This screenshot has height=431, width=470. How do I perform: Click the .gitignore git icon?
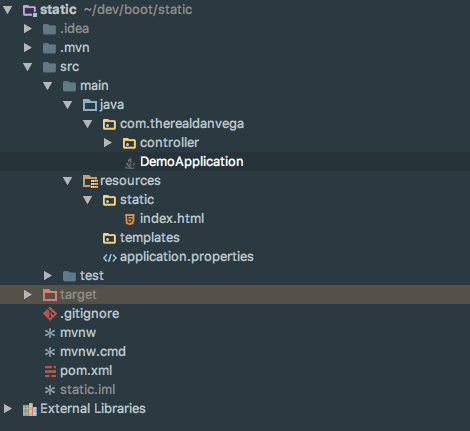click(x=50, y=314)
